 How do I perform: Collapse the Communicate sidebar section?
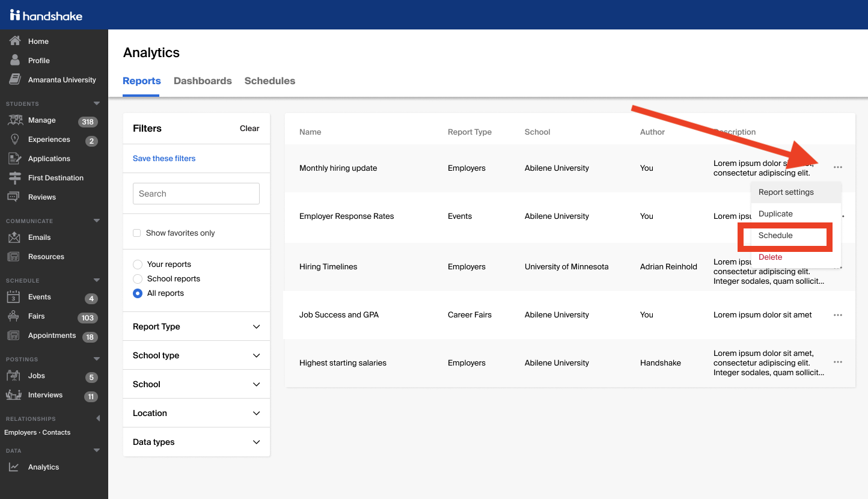pos(97,221)
